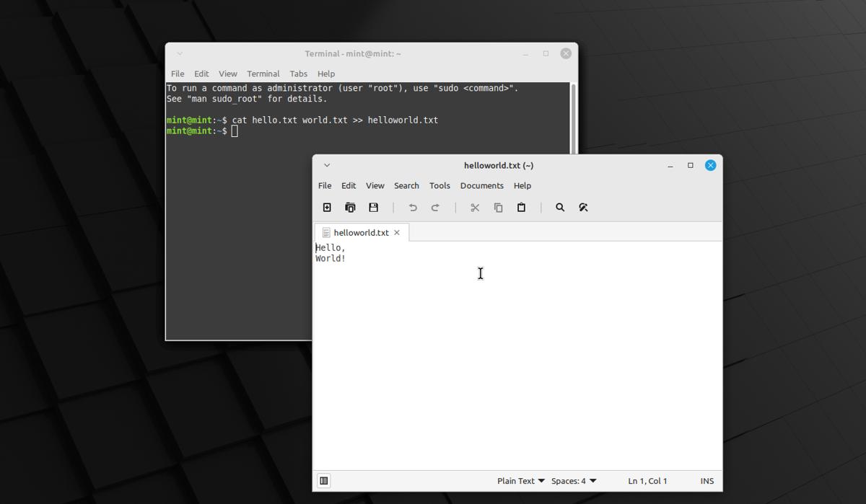Viewport: 866px width, 504px height.
Task: Copy text using the Copy icon
Action: tap(498, 207)
